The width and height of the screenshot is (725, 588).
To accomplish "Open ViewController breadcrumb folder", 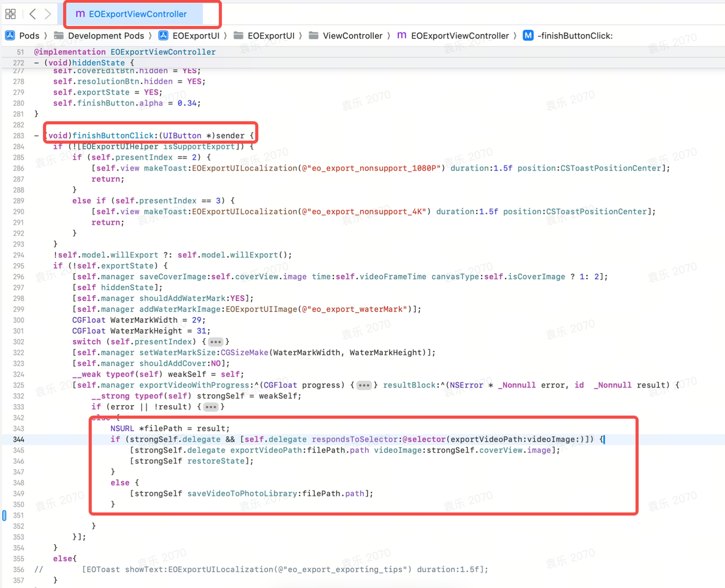I will pos(352,36).
